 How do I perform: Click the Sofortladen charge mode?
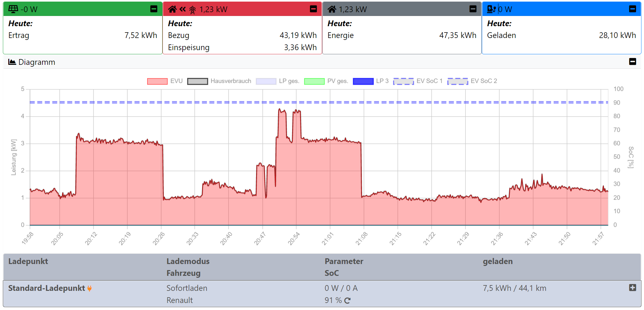187,288
